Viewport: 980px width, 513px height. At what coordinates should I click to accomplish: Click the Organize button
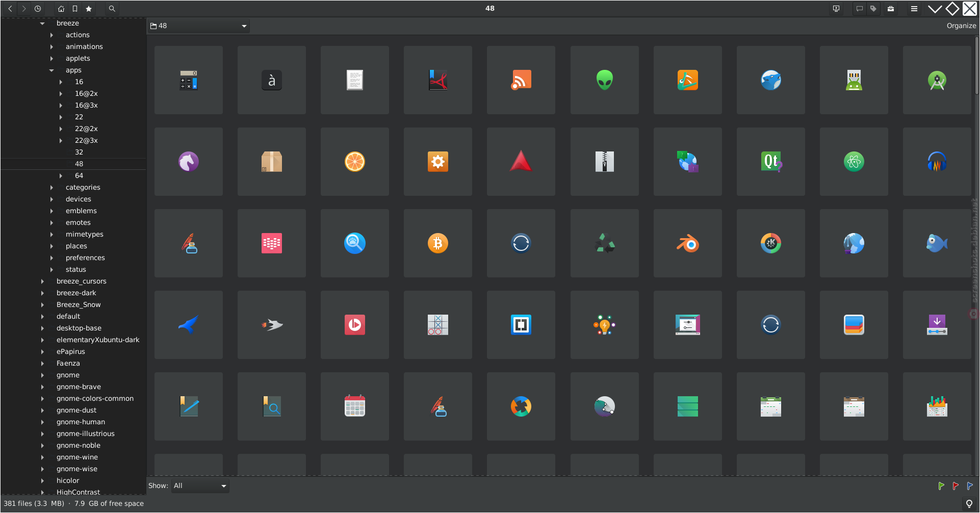pos(961,25)
